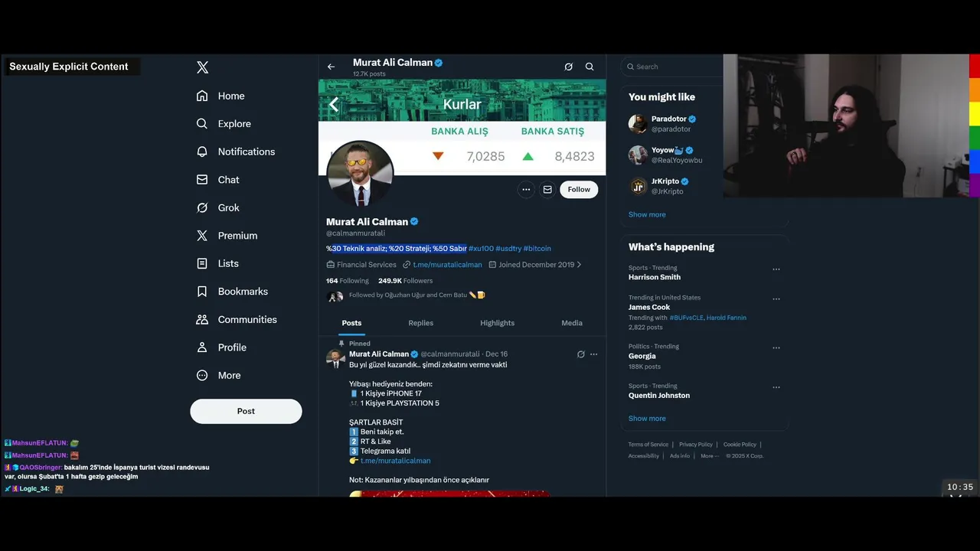Follow Murat Ali Calman
The height and width of the screenshot is (551, 980).
tap(579, 190)
